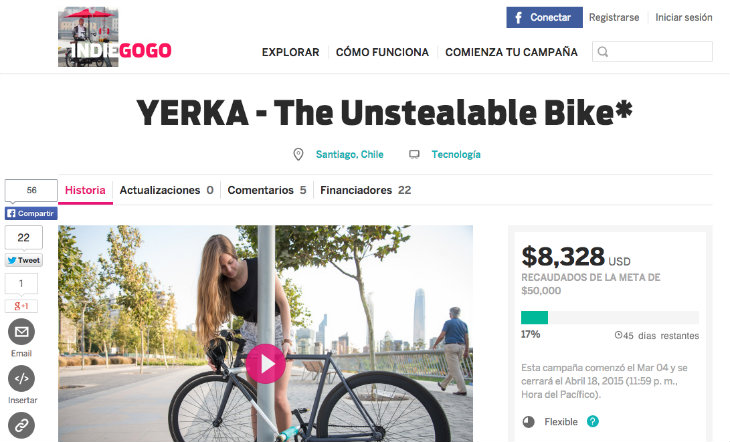Viewport: 730px width, 442px height.
Task: Open the Santiago, Chile location link
Action: 350,154
